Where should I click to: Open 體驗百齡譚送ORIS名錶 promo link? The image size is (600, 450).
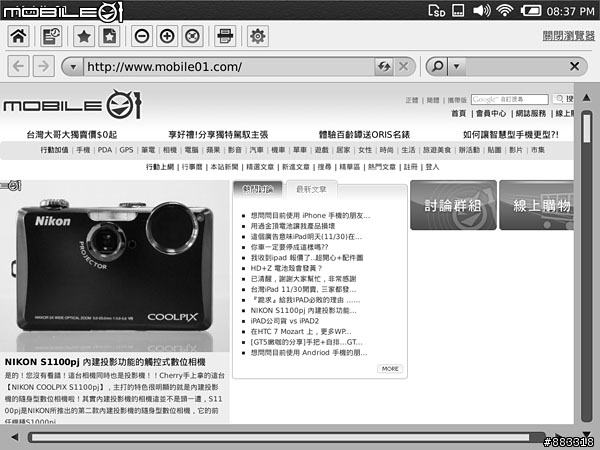[364, 135]
